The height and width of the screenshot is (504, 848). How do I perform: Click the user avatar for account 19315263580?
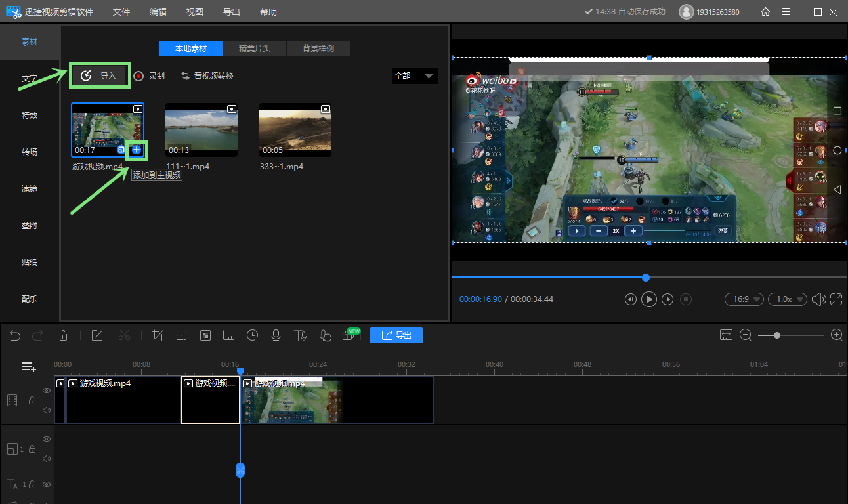(686, 12)
